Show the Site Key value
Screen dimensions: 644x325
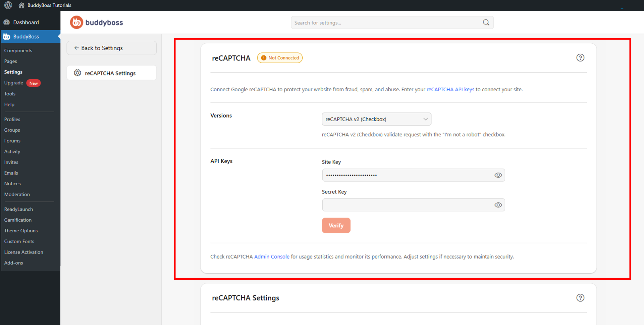[498, 175]
